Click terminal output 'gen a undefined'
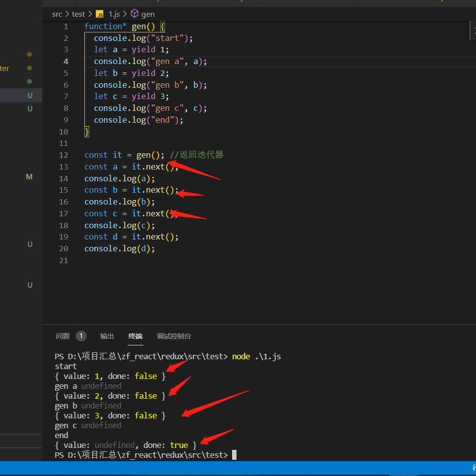 point(88,386)
